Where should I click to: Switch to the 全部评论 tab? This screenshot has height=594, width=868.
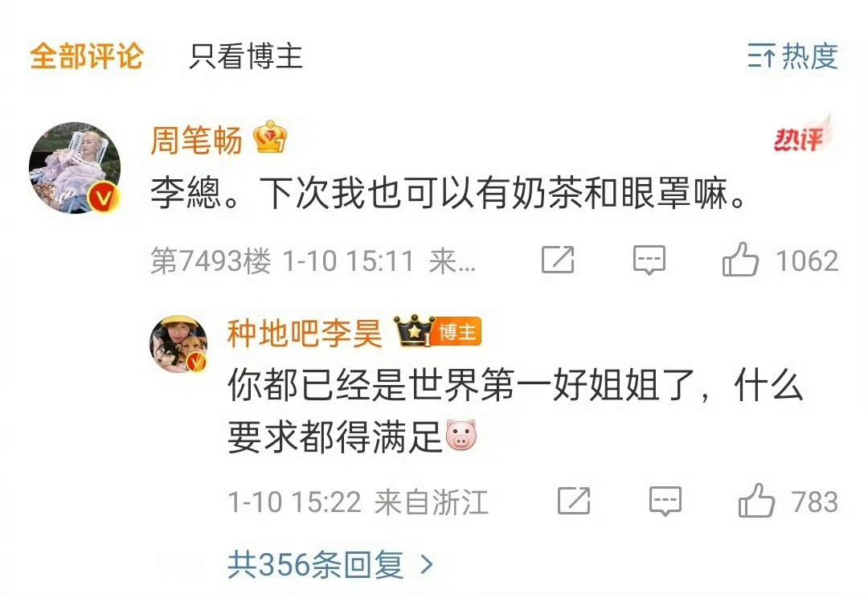pos(87,56)
